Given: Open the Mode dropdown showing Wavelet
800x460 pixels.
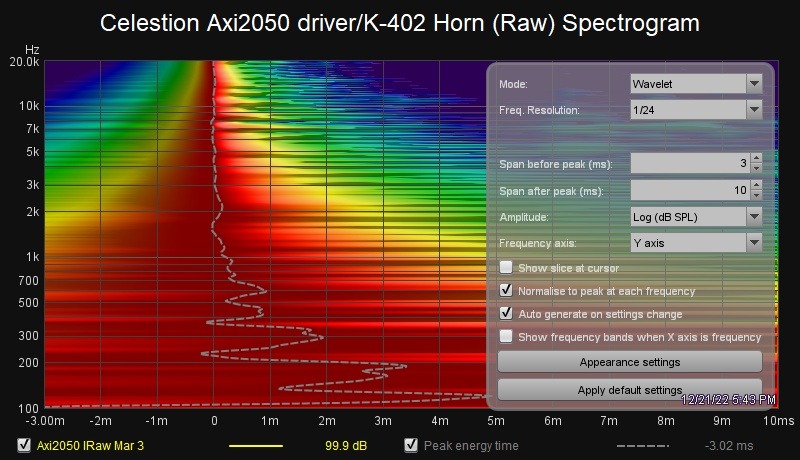Looking at the screenshot, I should tap(696, 84).
